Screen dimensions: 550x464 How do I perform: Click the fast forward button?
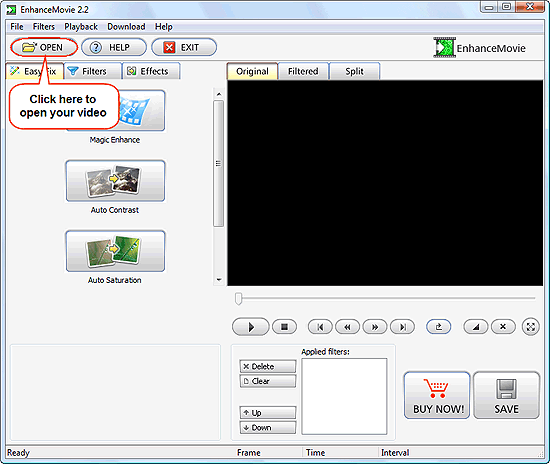pos(375,327)
